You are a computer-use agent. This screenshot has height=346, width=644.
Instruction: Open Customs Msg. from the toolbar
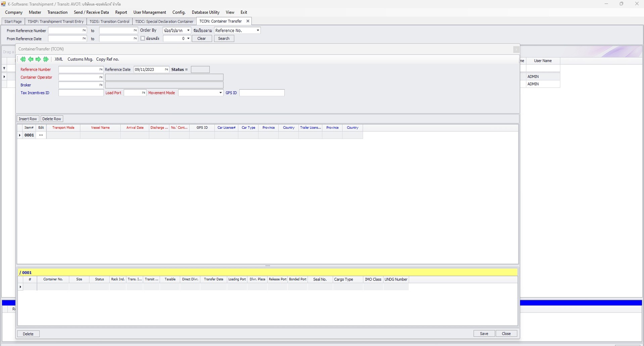point(80,59)
